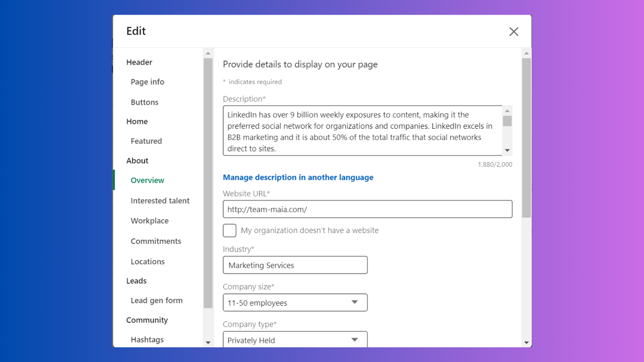Viewport: 644px width, 362px height.
Task: Click the Community sidebar heading
Action: 147,320
